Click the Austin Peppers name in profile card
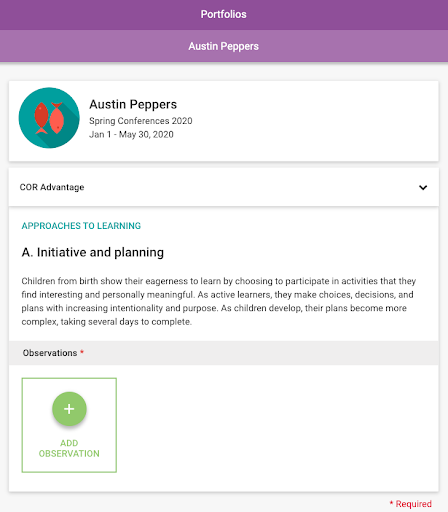 (x=133, y=104)
